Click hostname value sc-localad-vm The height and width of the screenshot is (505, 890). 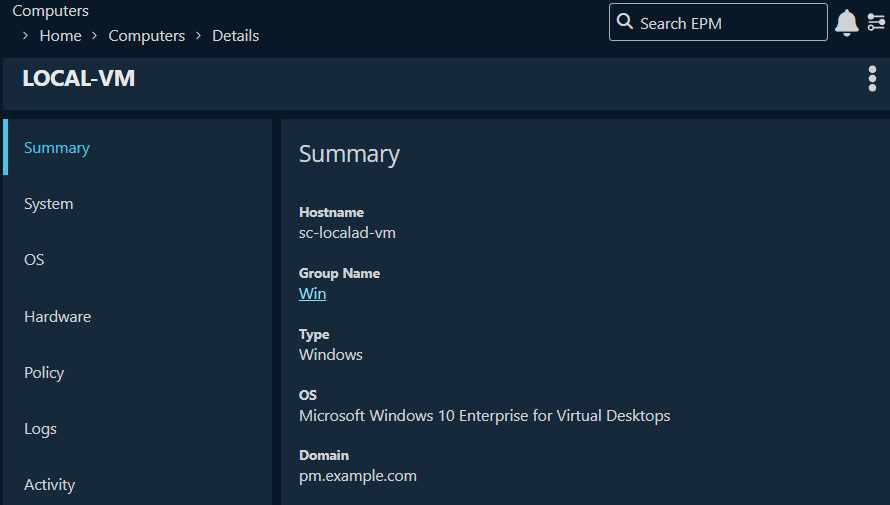(347, 233)
